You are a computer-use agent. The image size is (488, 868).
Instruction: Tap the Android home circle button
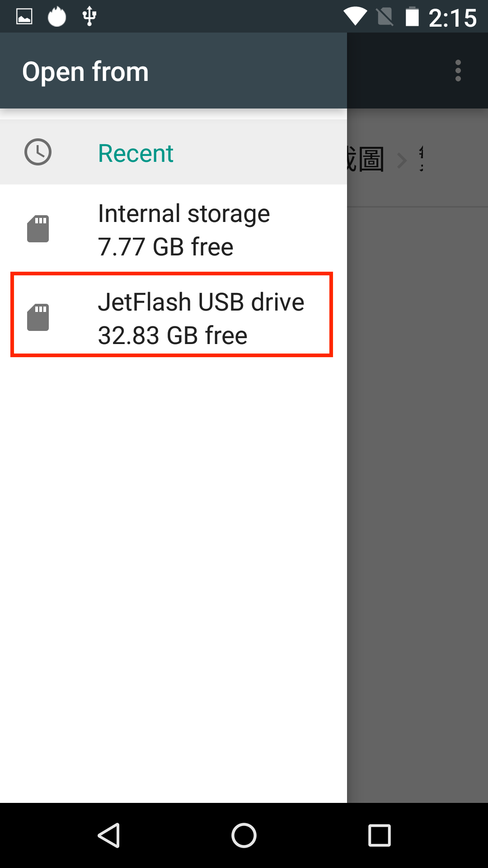pyautogui.click(x=244, y=835)
